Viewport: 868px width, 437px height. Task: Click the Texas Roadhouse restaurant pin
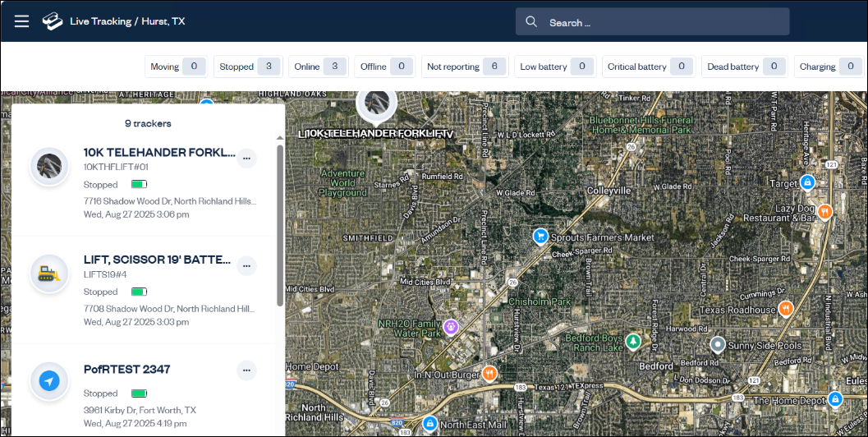point(786,309)
